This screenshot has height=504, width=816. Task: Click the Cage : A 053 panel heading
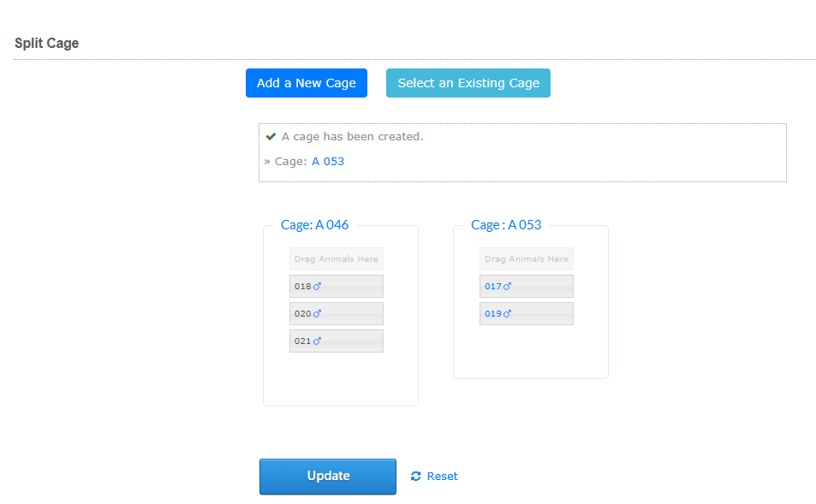click(x=506, y=225)
